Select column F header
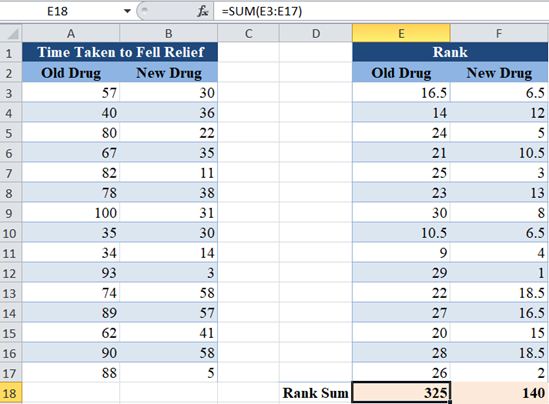This screenshot has height=404, width=549. coord(499,34)
